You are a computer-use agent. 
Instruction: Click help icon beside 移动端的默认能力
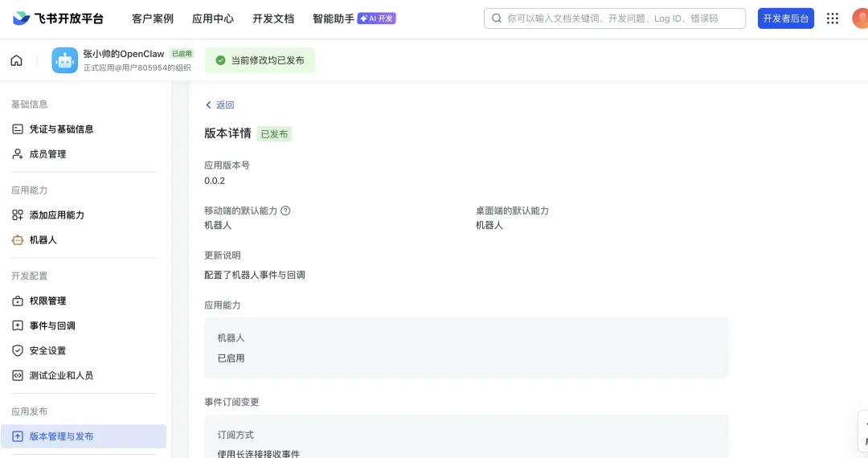[x=285, y=211]
